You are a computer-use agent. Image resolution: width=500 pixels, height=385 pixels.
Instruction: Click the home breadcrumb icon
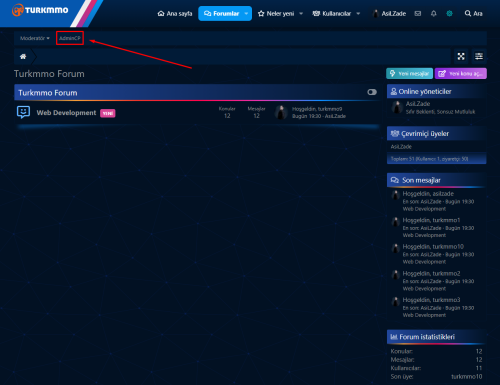[x=23, y=56]
